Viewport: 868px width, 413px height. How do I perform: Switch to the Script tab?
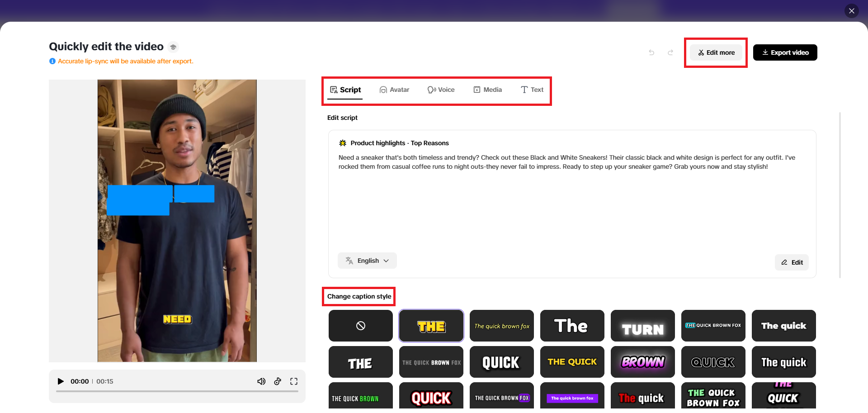[x=345, y=90]
